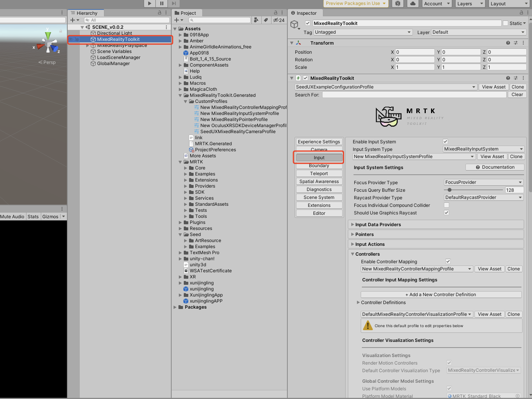Click the Inspector lock padlock icon
Viewport: 532px width, 399px height.
(521, 12)
